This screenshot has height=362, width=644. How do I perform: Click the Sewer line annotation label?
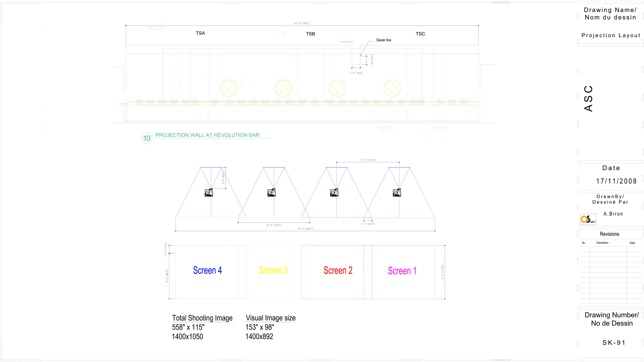pyautogui.click(x=384, y=40)
